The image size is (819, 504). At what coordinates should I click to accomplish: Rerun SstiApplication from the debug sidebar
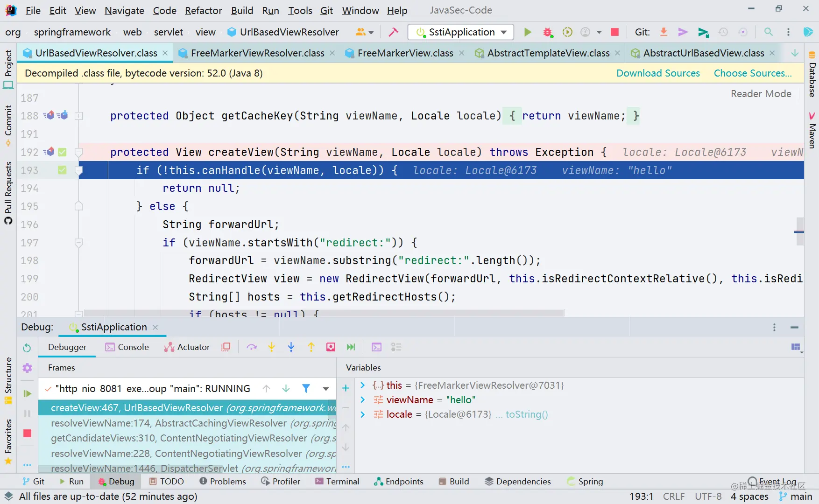(x=27, y=348)
